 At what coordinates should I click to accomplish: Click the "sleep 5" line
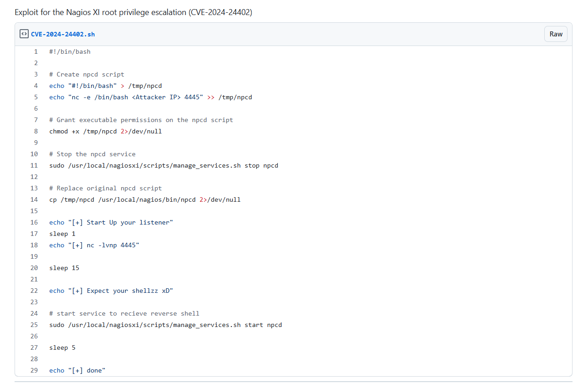[62, 347]
